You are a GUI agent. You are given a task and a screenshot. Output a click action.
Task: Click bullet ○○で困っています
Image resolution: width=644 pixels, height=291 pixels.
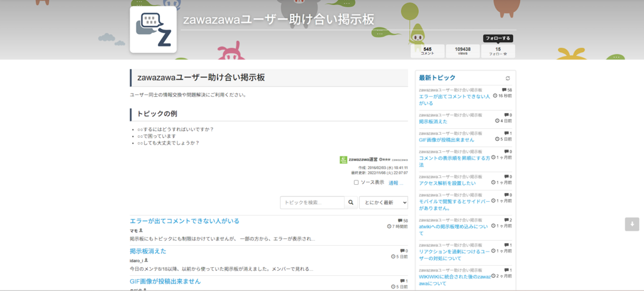(157, 136)
